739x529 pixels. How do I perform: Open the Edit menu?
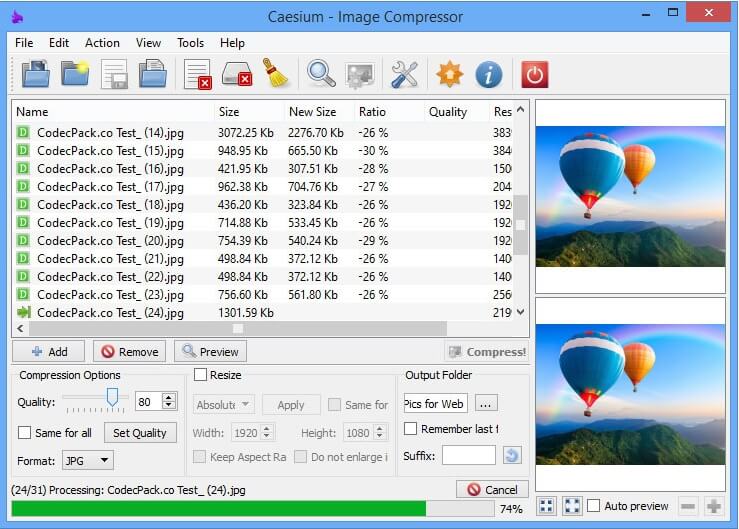[59, 43]
